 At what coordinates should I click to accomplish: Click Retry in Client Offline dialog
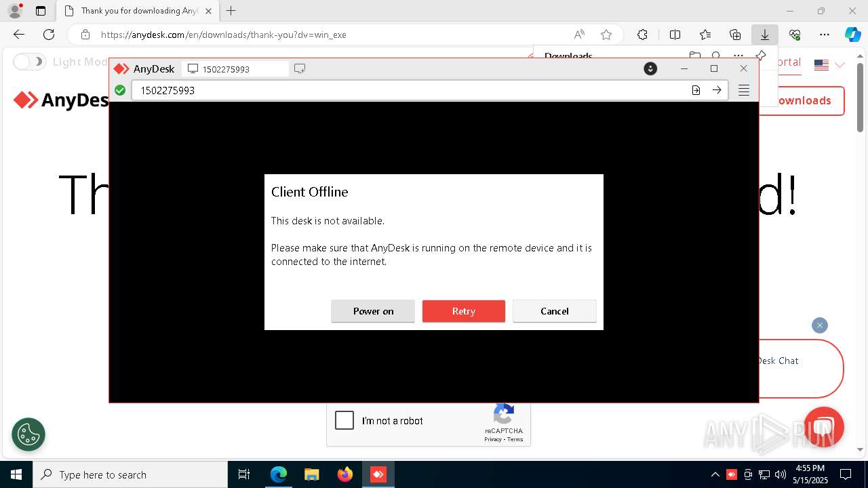(x=464, y=311)
